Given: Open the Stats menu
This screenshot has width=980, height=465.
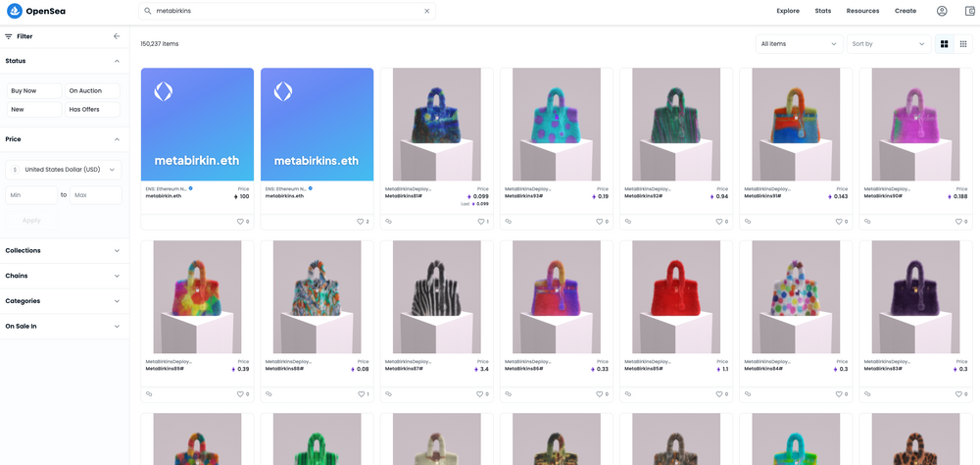Looking at the screenshot, I should click(x=823, y=11).
